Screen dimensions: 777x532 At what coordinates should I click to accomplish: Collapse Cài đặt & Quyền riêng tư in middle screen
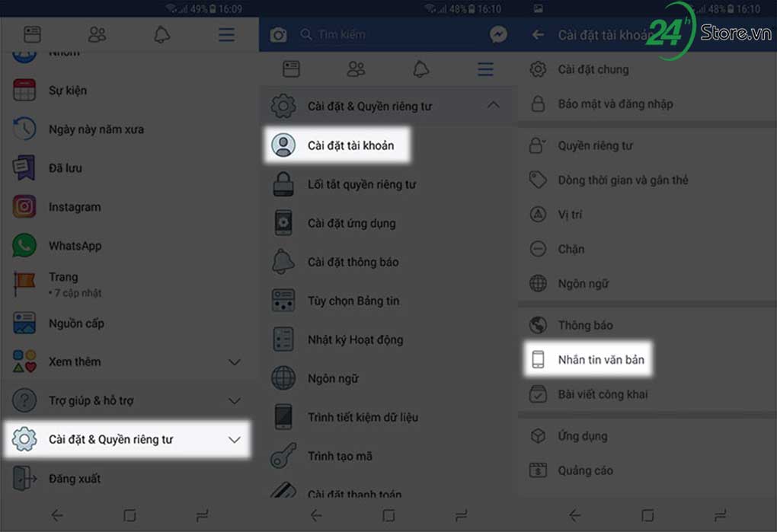tap(494, 105)
